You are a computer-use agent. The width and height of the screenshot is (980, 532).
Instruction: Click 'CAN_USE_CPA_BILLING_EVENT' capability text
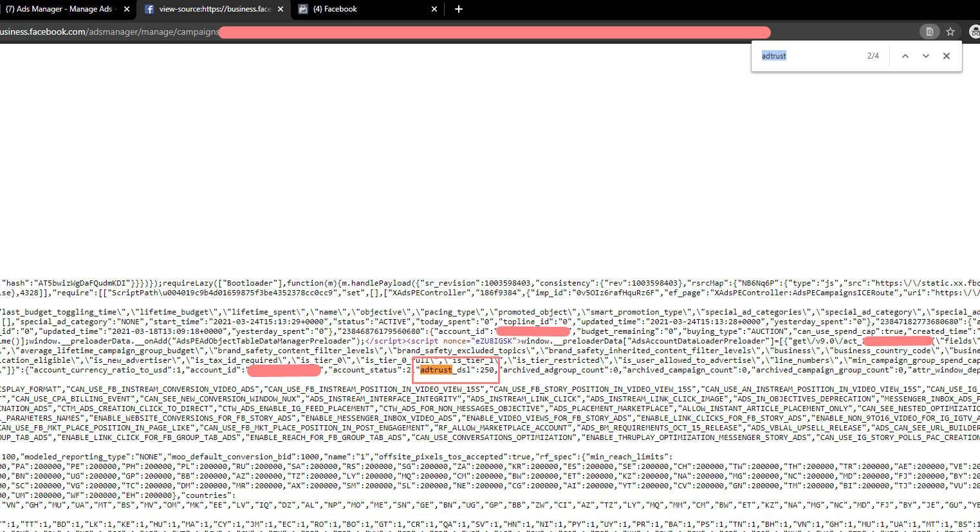72,399
